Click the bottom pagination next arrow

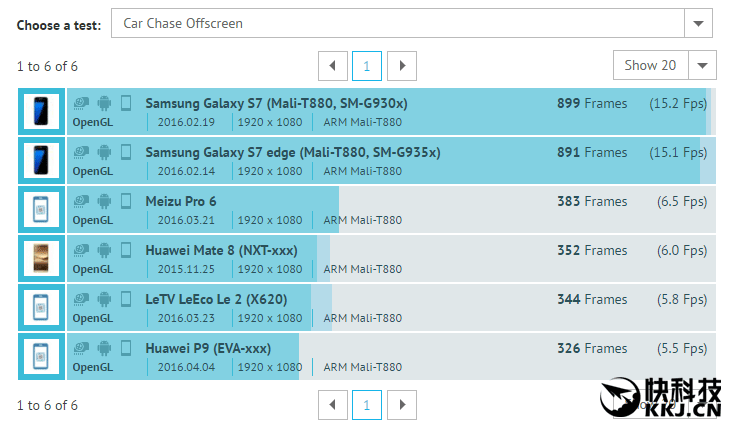(x=402, y=405)
